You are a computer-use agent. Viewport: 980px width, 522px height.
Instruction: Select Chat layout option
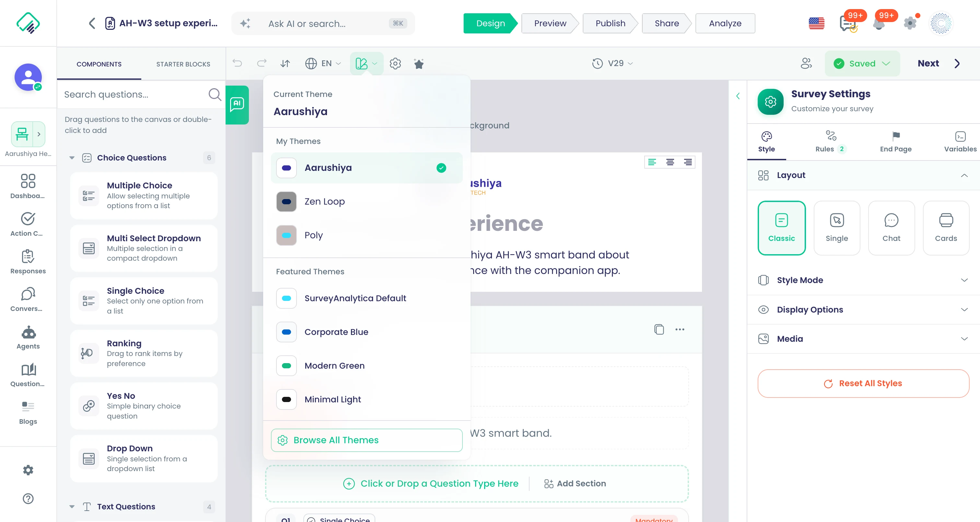[x=891, y=228]
